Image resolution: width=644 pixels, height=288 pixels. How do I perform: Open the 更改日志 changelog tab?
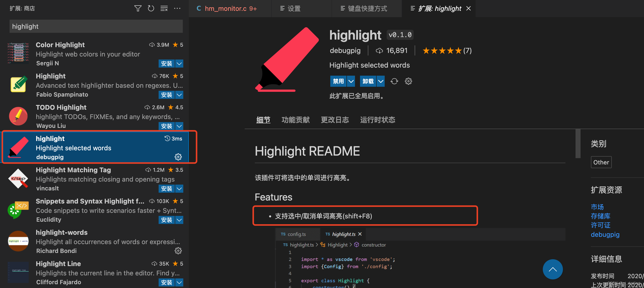click(x=335, y=120)
